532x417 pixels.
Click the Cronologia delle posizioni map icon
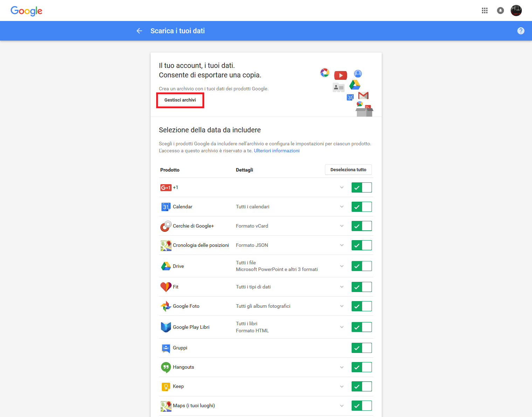tap(166, 245)
